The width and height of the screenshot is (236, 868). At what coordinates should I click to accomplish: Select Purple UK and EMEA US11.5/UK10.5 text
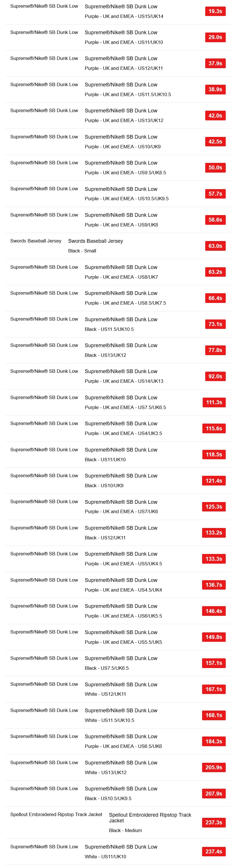[x=128, y=94]
